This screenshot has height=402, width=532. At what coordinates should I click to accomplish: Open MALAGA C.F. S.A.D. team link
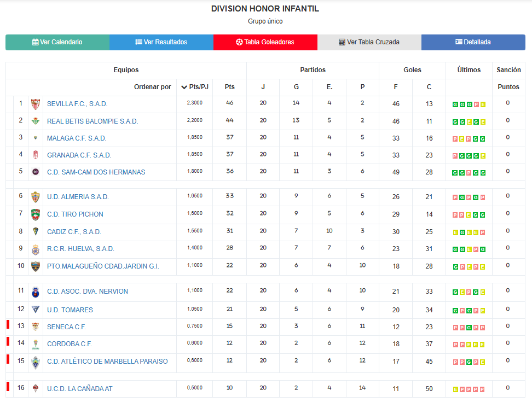[77, 138]
